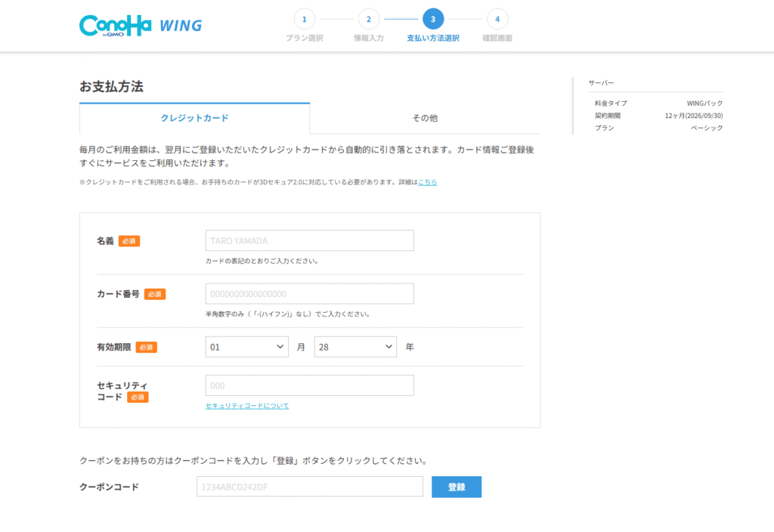Open the expiry month dropdown
This screenshot has width=774, height=532.
[246, 347]
